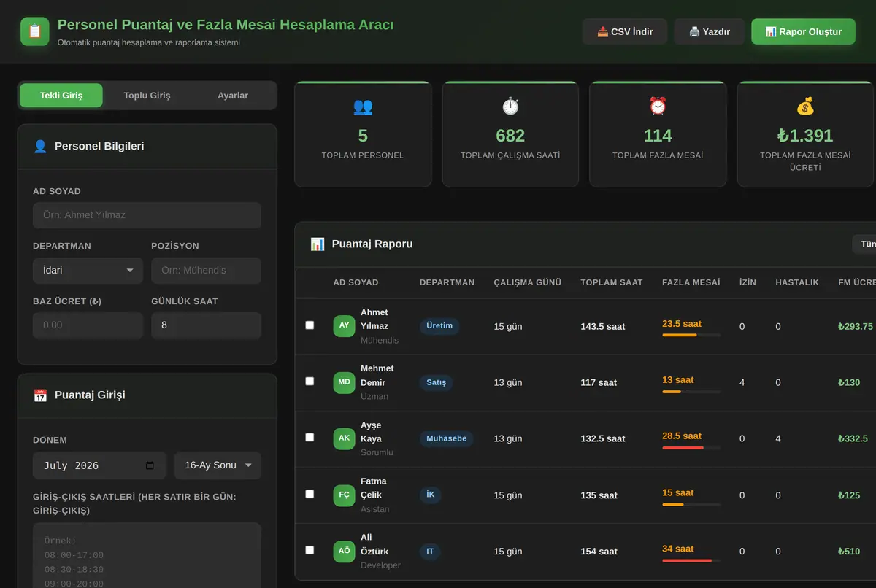Image resolution: width=876 pixels, height=588 pixels.
Task: Click the AÖ avatar for Ali Öztürk
Action: pos(344,551)
